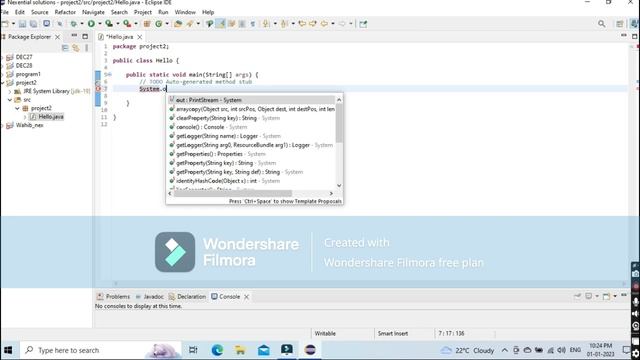Toggle code folding on the main method line

pos(109,75)
